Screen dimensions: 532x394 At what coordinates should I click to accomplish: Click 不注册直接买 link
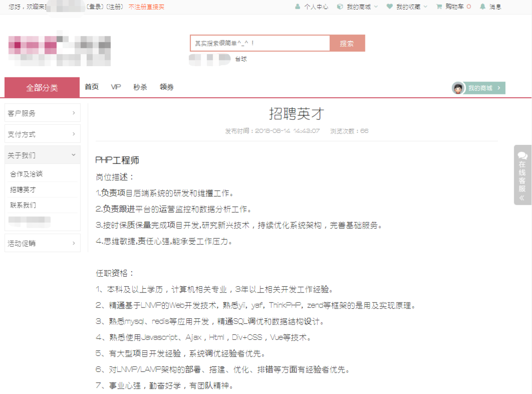click(x=146, y=7)
